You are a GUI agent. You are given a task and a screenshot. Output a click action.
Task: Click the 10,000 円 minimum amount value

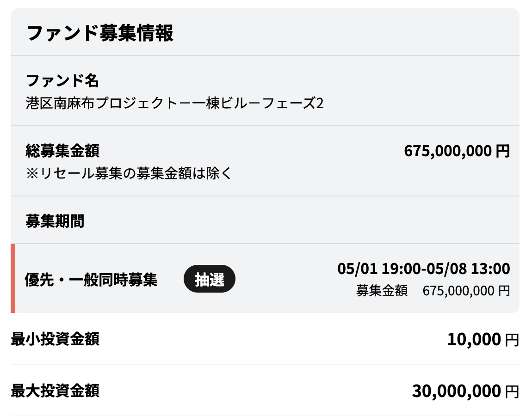coord(483,339)
